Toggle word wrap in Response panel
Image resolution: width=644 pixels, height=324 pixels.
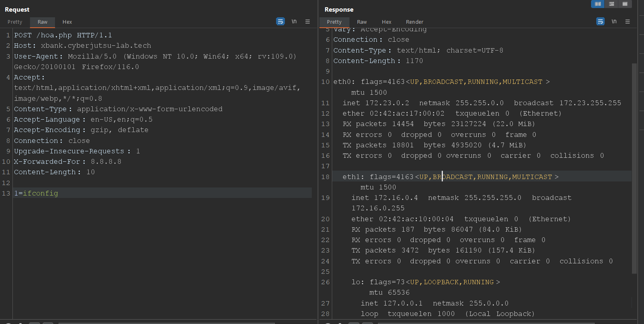(x=600, y=21)
